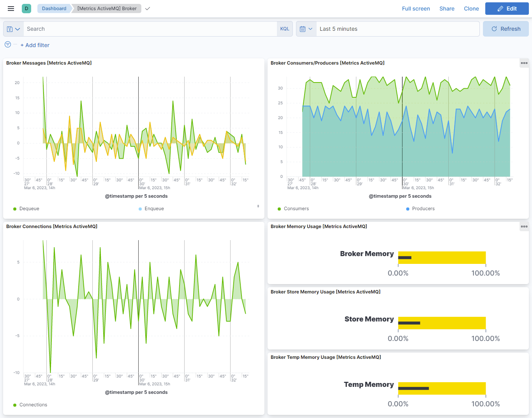The image size is (532, 418).
Task: Select the Broker Temp Memory Usage panel title
Action: (x=326, y=357)
